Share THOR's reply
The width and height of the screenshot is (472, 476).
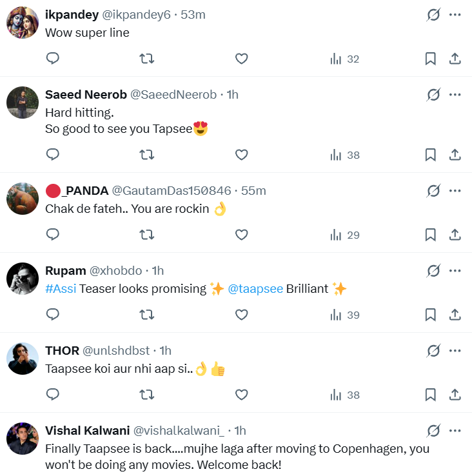(x=455, y=395)
